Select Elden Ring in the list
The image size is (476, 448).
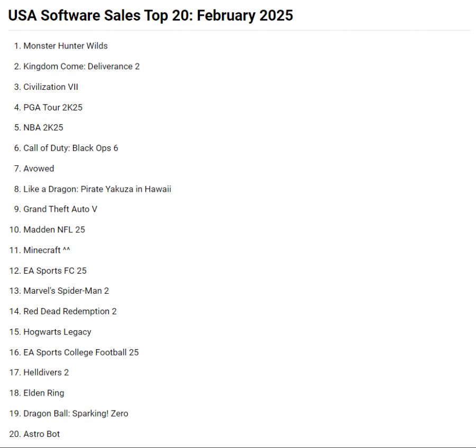(44, 393)
